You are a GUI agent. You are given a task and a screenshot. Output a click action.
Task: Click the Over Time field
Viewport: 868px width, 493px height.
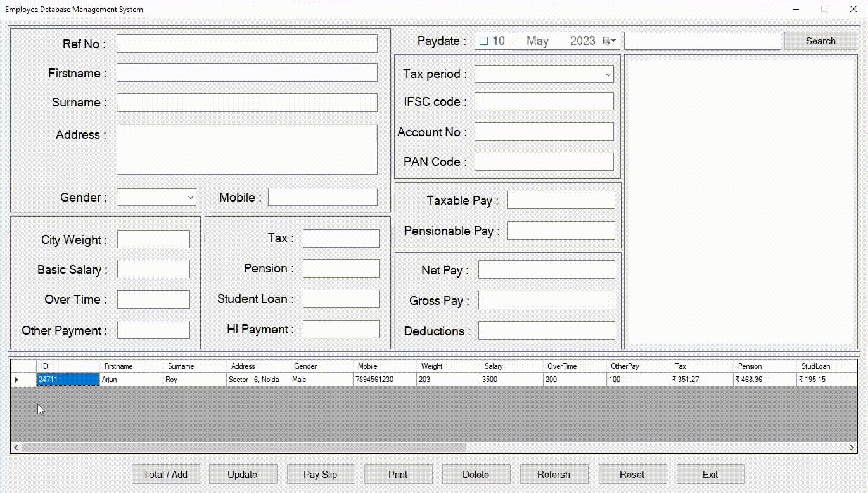click(x=153, y=300)
